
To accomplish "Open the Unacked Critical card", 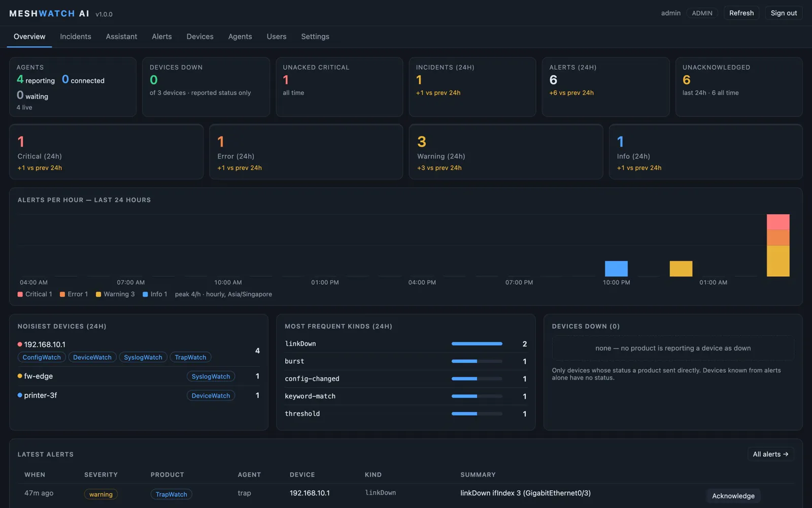I will pyautogui.click(x=339, y=87).
